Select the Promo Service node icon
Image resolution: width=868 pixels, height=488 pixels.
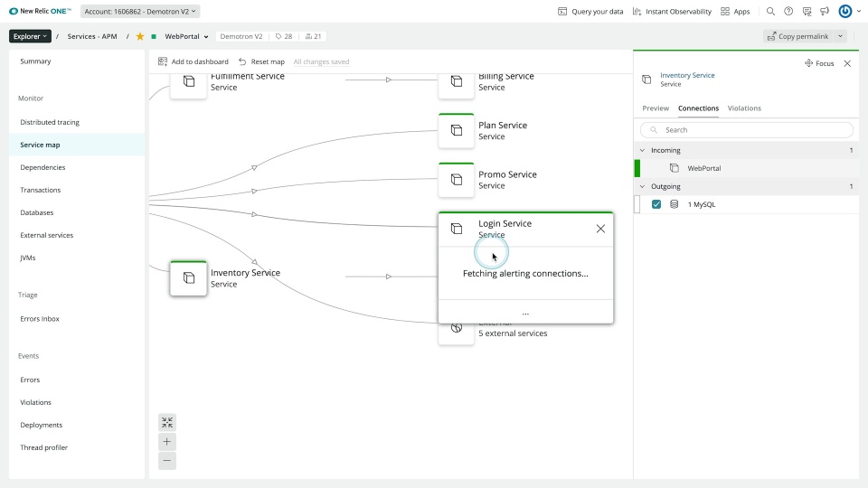(457, 181)
